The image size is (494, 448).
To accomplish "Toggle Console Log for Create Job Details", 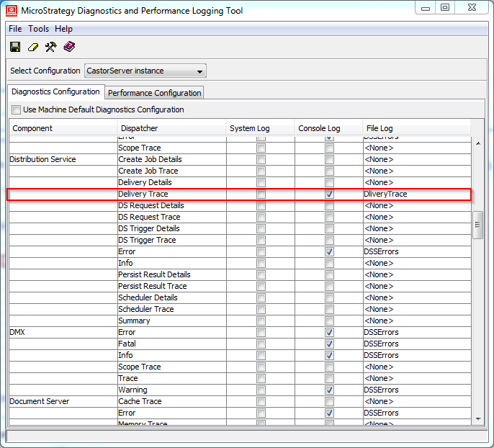I will coord(329,159).
